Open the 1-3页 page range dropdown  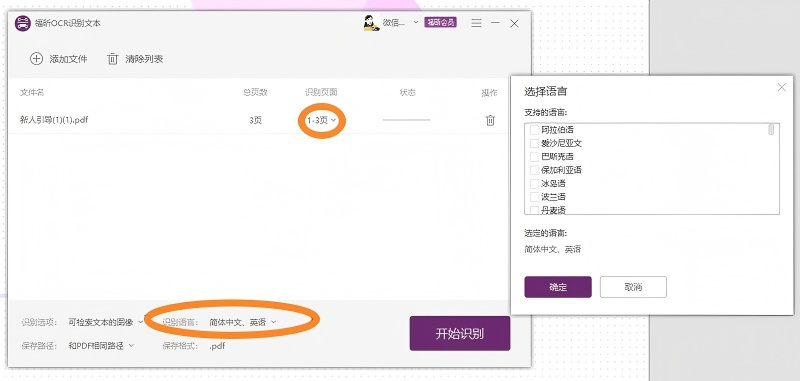[321, 120]
